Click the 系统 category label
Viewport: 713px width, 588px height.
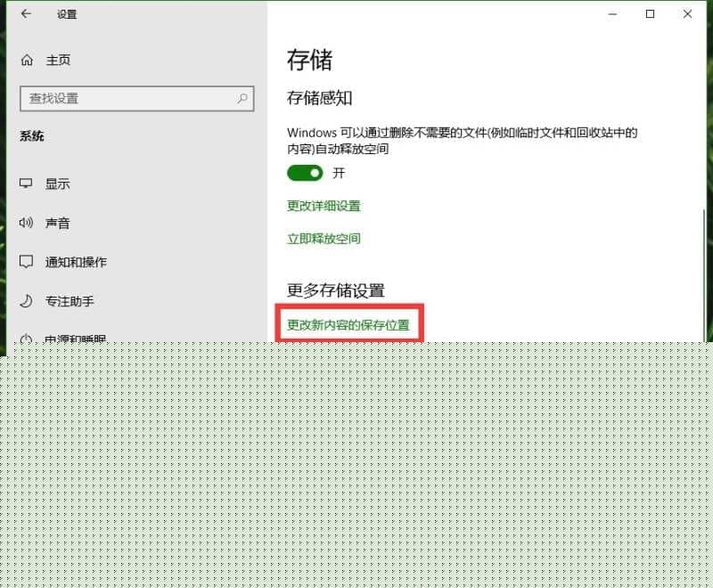coord(32,136)
